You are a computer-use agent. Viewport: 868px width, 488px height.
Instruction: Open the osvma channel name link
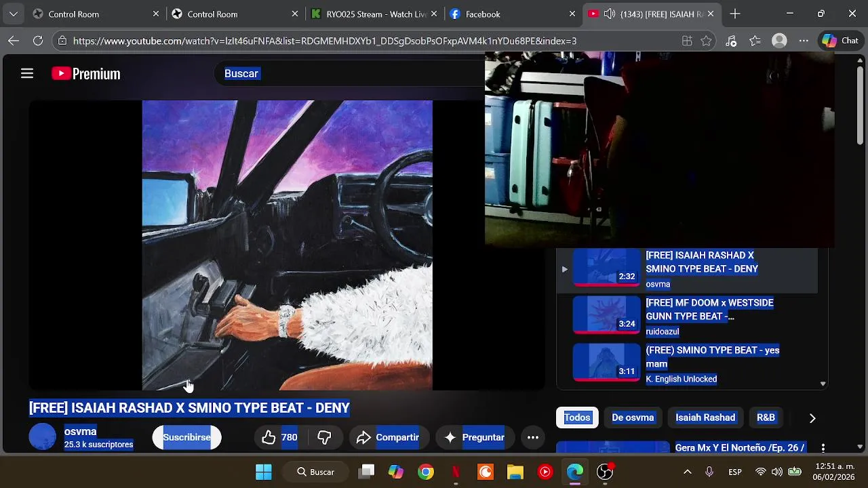pyautogui.click(x=80, y=431)
